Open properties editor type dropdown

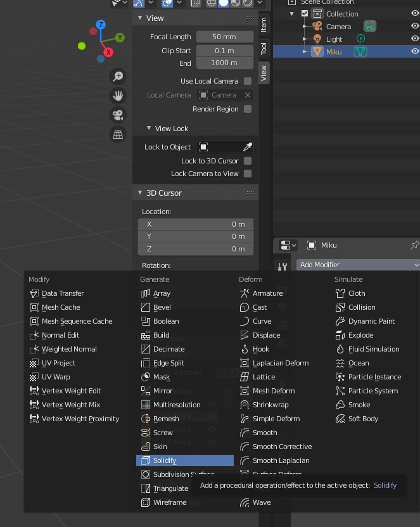tap(289, 245)
